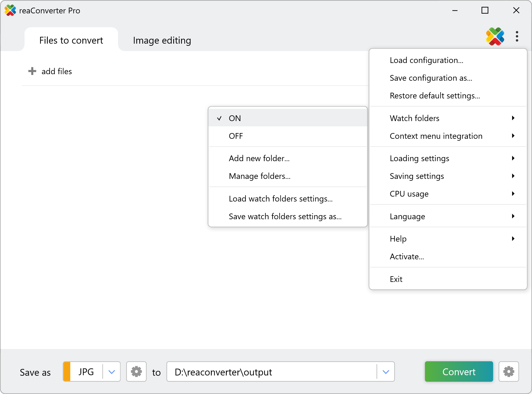This screenshot has height=394, width=532.
Task: Click the colorful reaConverter logo icon
Action: [x=495, y=36]
